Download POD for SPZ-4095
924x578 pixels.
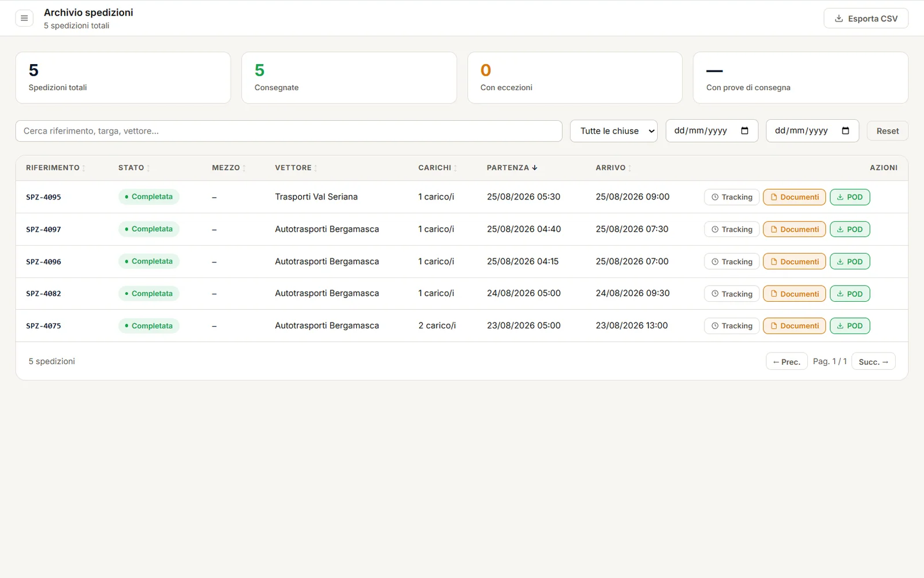coord(850,197)
